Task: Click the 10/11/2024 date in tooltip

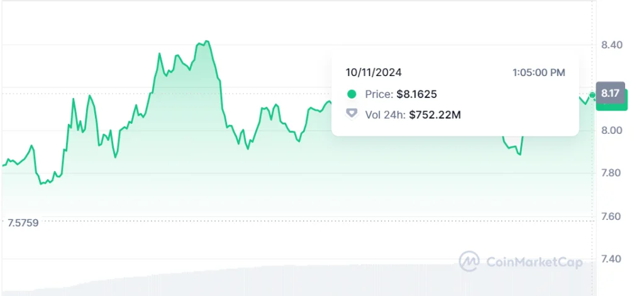Action: 374,72
